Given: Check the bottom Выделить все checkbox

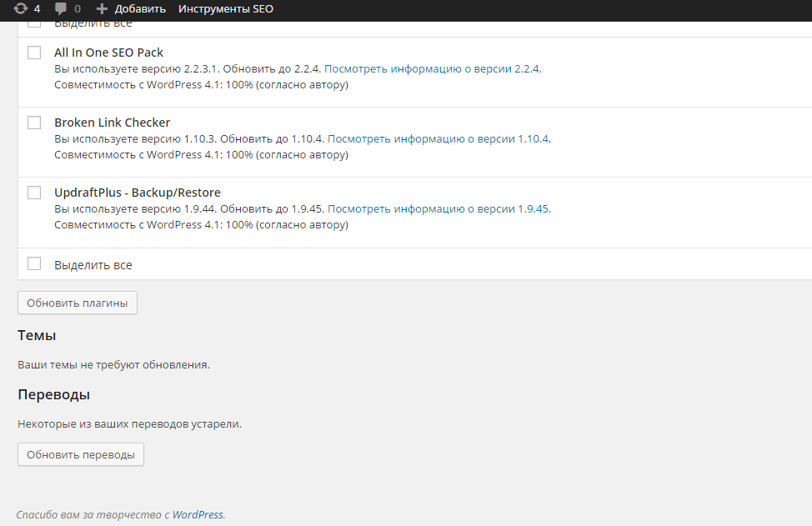Looking at the screenshot, I should 34,263.
